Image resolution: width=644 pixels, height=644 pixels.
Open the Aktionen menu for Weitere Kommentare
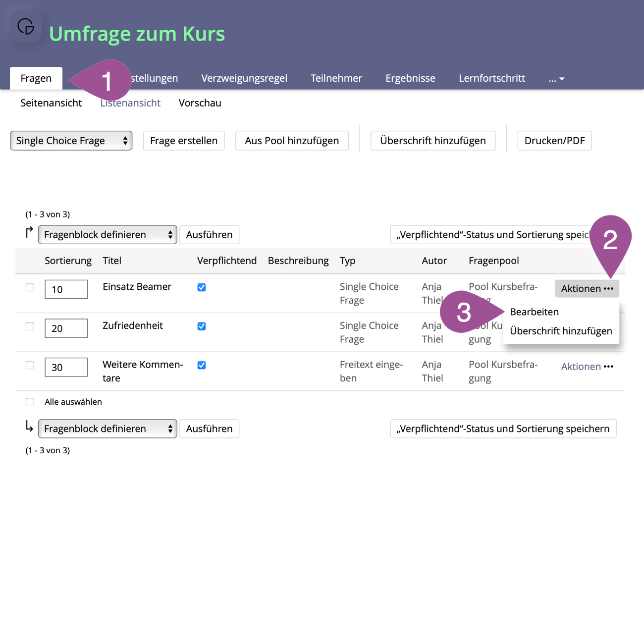coord(587,367)
